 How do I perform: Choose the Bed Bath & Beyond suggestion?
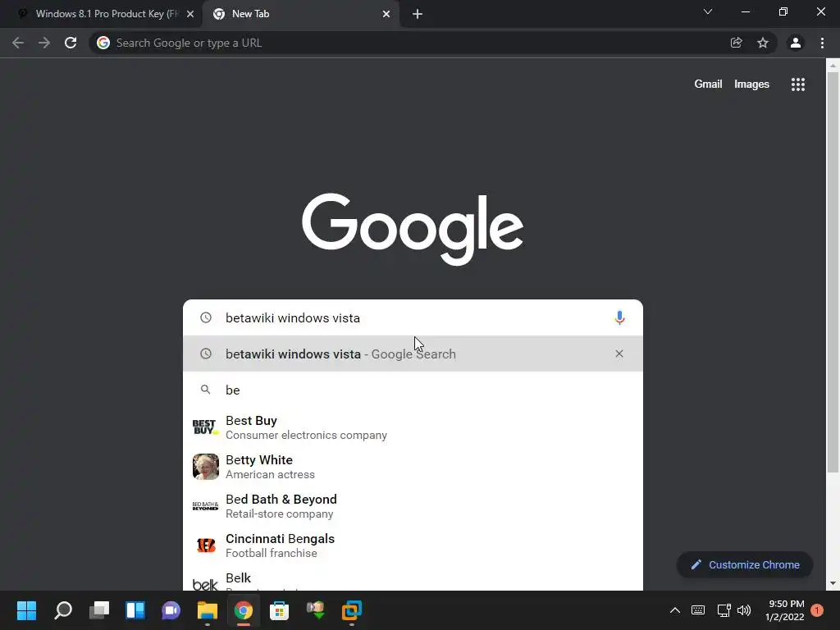click(x=413, y=505)
